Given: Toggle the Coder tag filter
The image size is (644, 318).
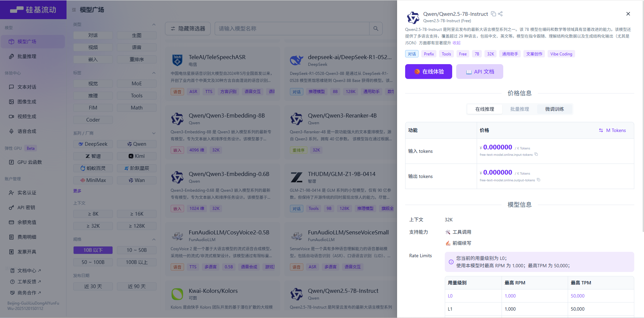Looking at the screenshot, I should 93,120.
